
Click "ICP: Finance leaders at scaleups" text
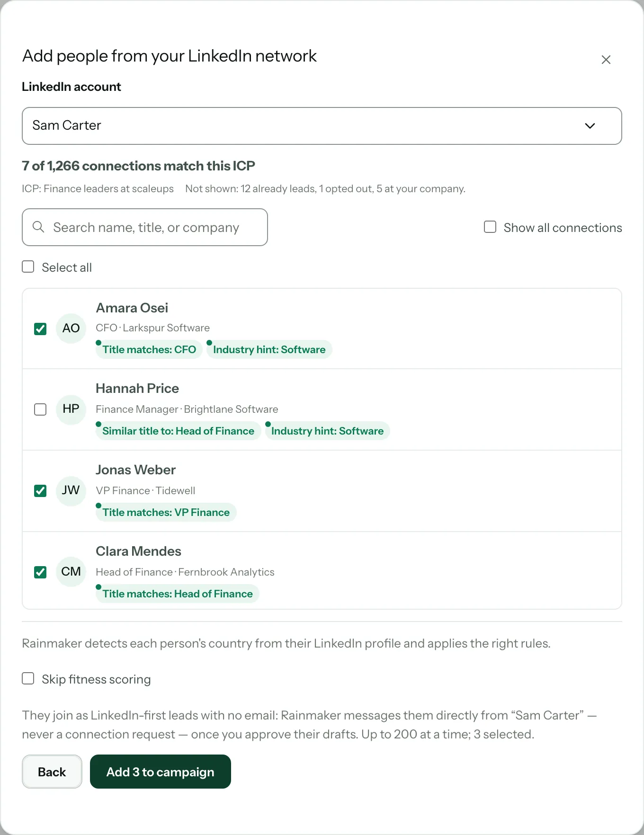98,189
